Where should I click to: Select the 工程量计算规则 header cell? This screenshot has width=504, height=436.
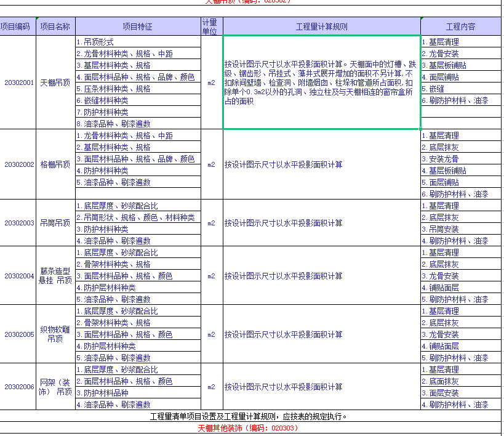click(321, 26)
